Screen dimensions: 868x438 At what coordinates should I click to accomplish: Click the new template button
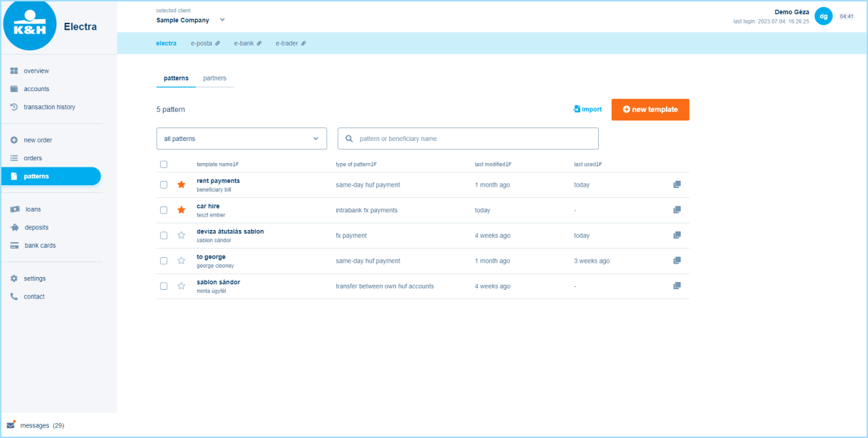click(x=650, y=110)
